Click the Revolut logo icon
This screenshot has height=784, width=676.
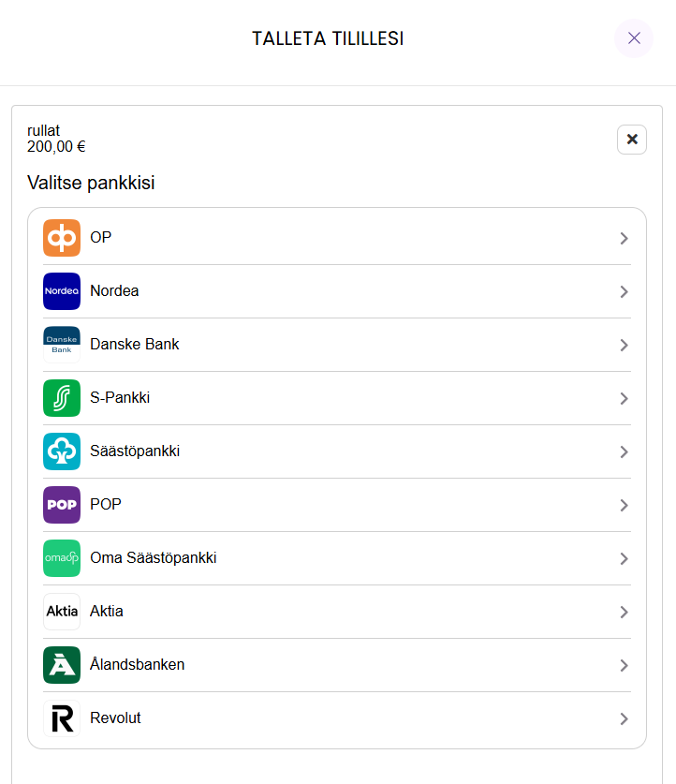(61, 718)
